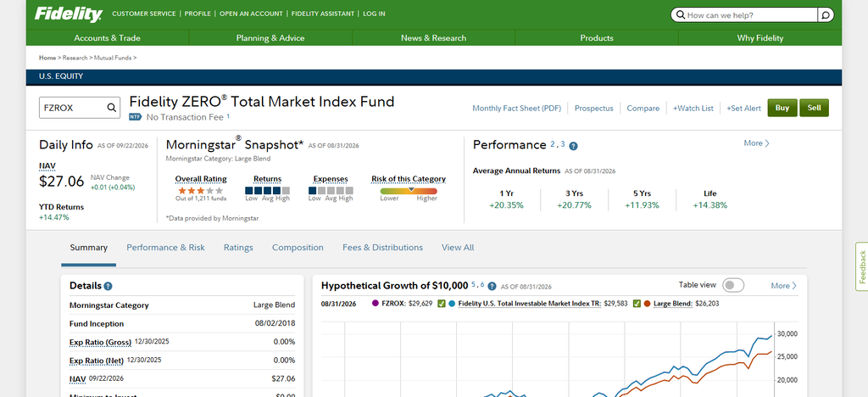Screen dimensions: 868x397
Task: Uncheck the Large Blend comparison checkbox
Action: (637, 304)
